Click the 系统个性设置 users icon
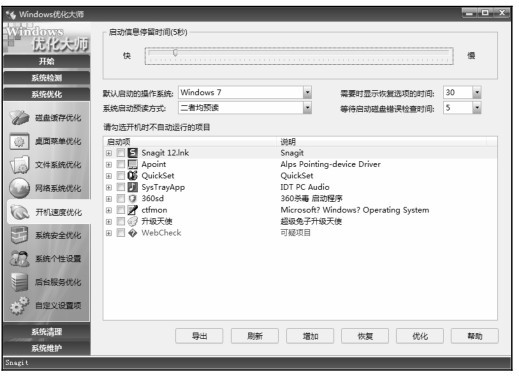Screen dimensions: 519x376 coord(19,258)
